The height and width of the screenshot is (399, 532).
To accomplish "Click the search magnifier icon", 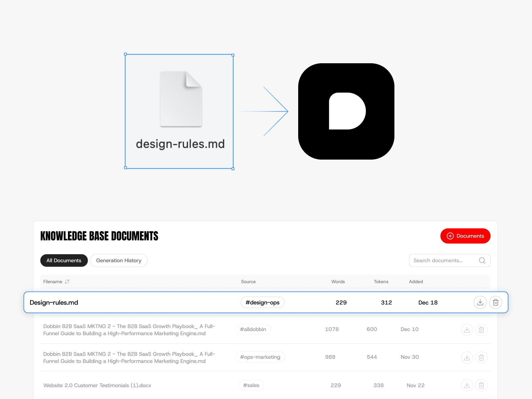I will 482,260.
